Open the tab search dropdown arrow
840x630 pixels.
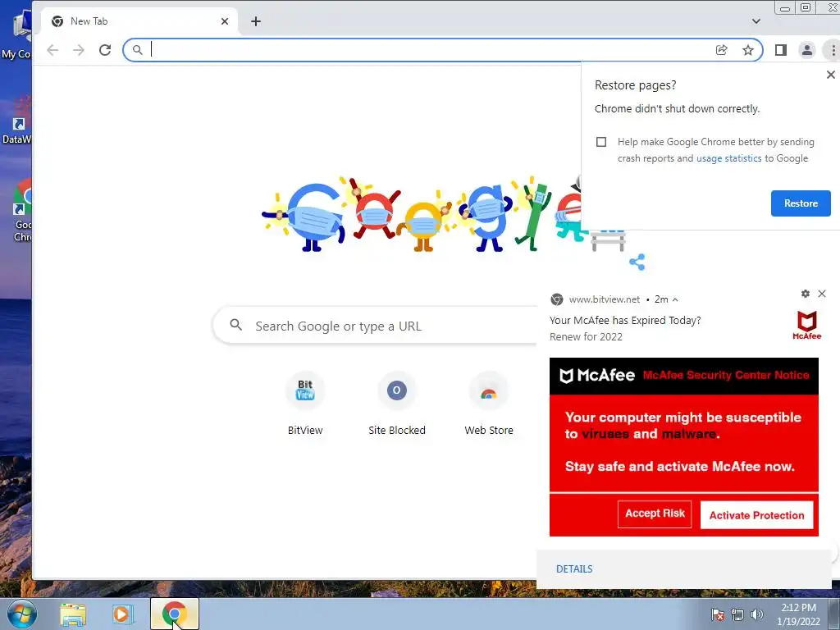[756, 21]
